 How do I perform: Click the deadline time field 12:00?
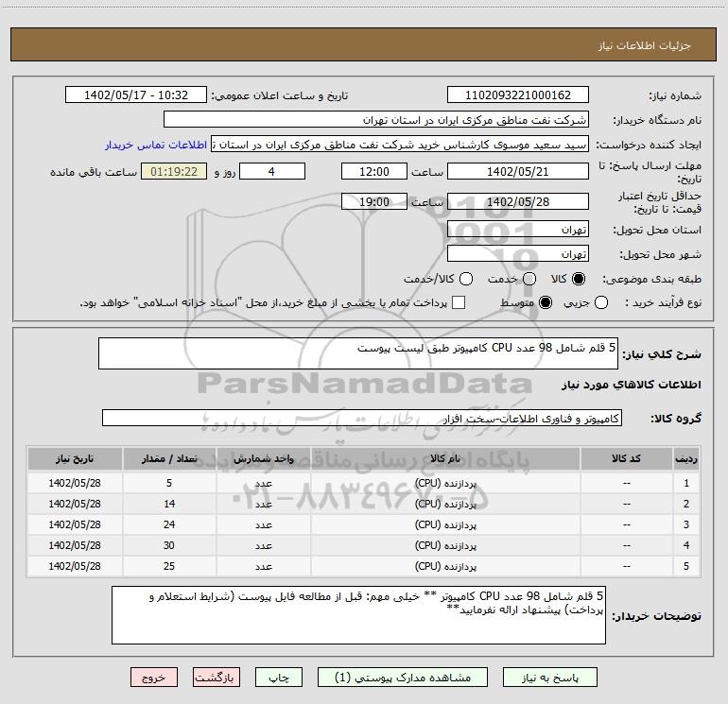(374, 172)
